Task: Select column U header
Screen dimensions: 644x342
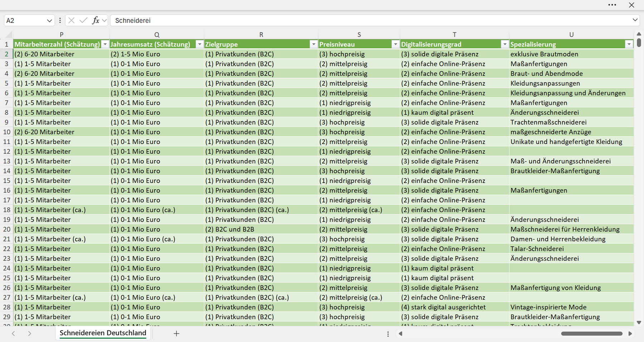Action: point(571,35)
